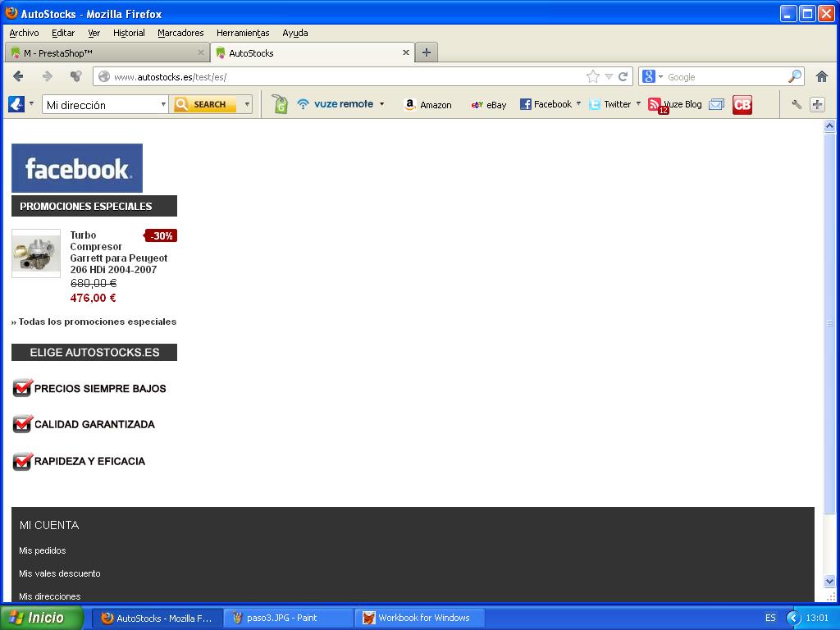Click the PRECIOS SIEMPRE BAJOS check icon
This screenshot has height=630, width=840.
coord(22,388)
